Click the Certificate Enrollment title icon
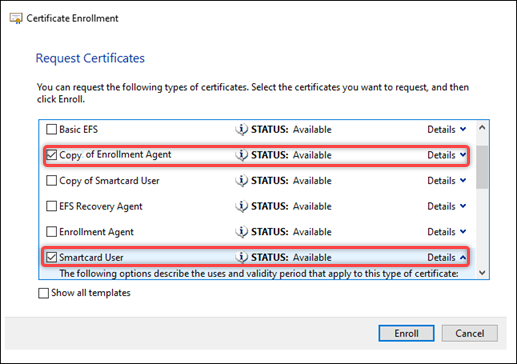517x364 pixels. [16, 18]
